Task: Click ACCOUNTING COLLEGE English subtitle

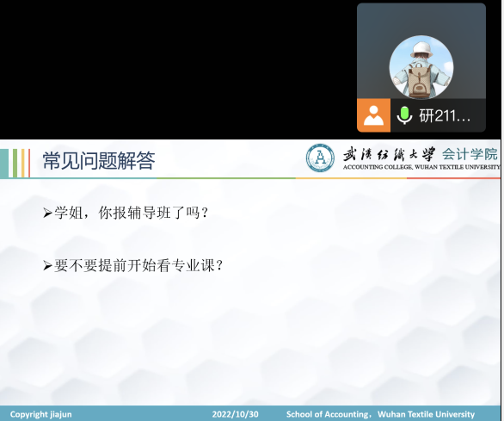Action: (421, 167)
